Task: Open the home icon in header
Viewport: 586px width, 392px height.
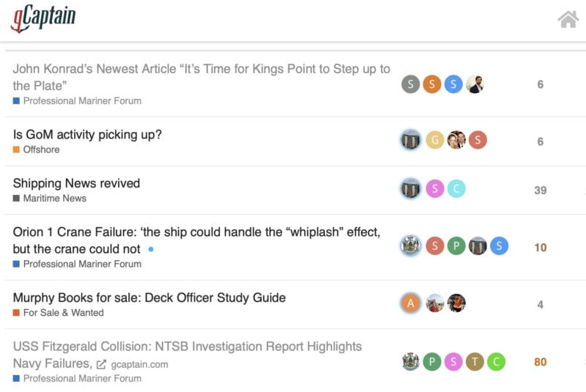Action: click(x=568, y=19)
